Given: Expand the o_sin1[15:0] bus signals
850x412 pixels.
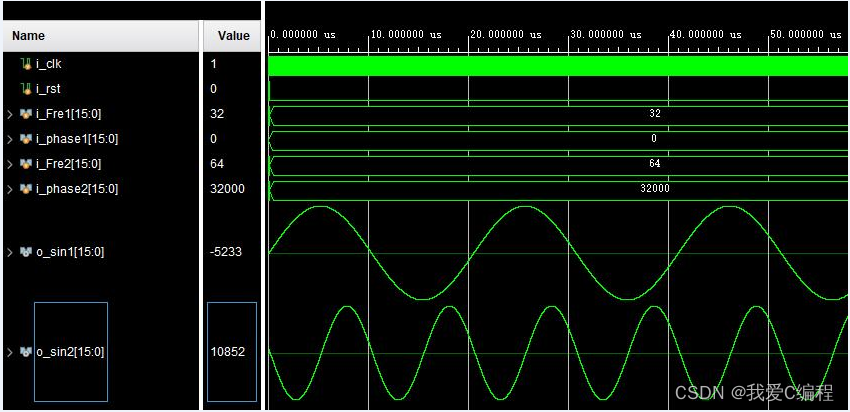Looking at the screenshot, I should [x=11, y=252].
